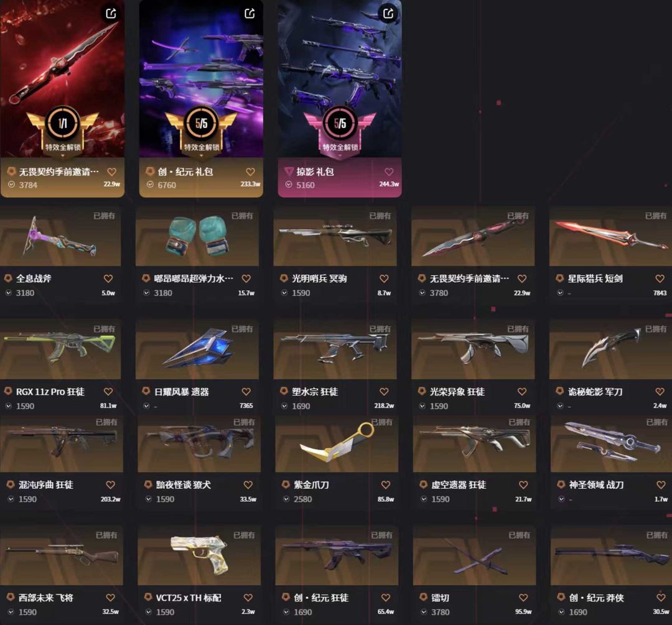Click share icon on 创·纪元 礼包 card
This screenshot has width=672, height=625.
tap(250, 13)
